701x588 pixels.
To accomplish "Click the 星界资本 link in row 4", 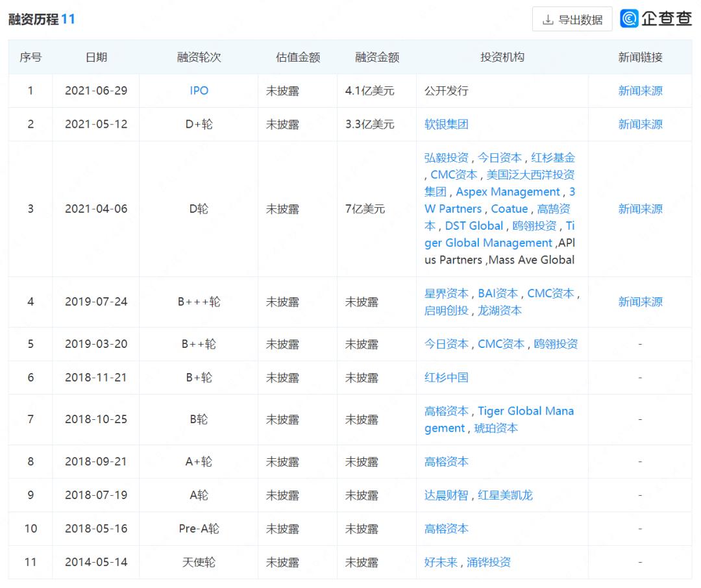I will click(x=445, y=293).
